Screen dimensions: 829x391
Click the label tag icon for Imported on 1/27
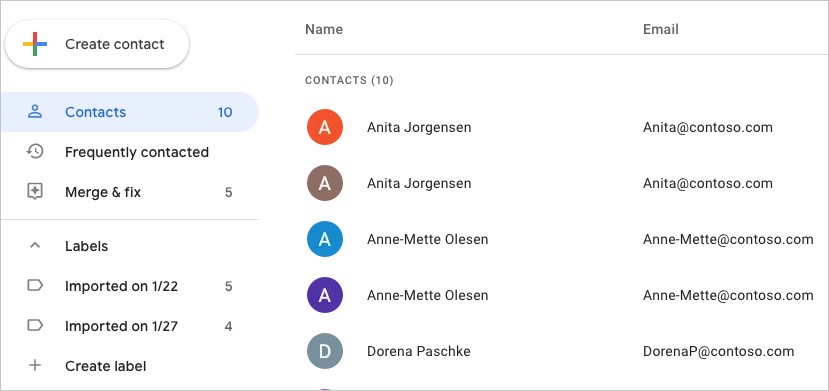[x=35, y=325]
